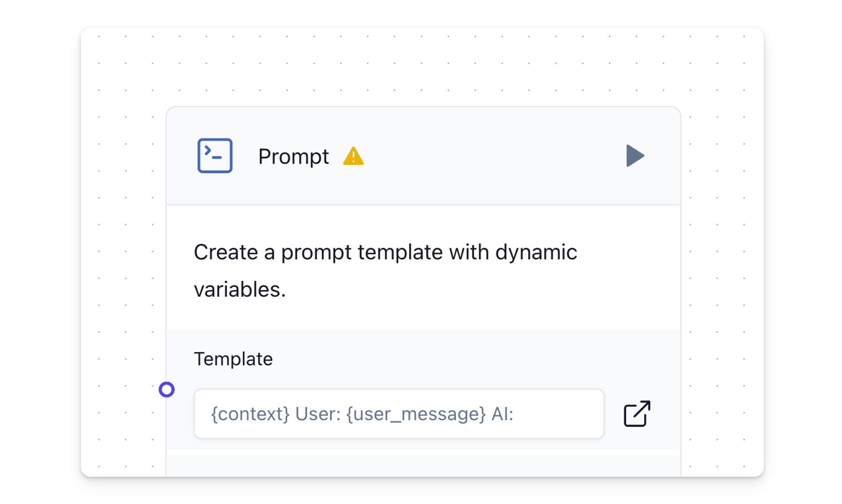Click the purple input connection handle
Screen dimensions: 842x504
point(167,389)
